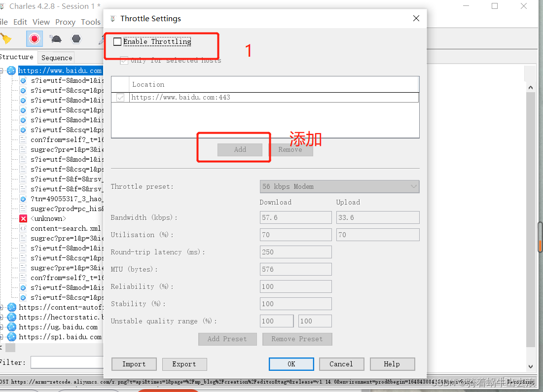Screen dimensions: 543x392
Task: Open the View menu
Action: pyautogui.click(x=41, y=22)
